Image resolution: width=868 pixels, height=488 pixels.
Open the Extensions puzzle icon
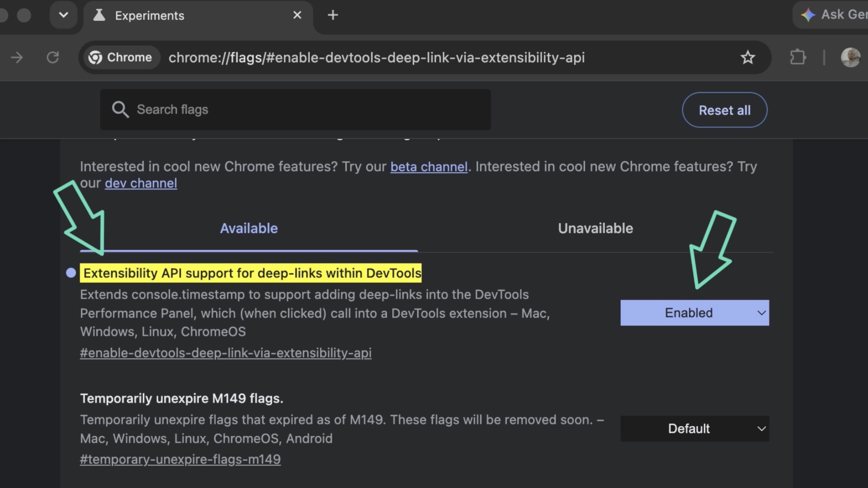tap(798, 57)
